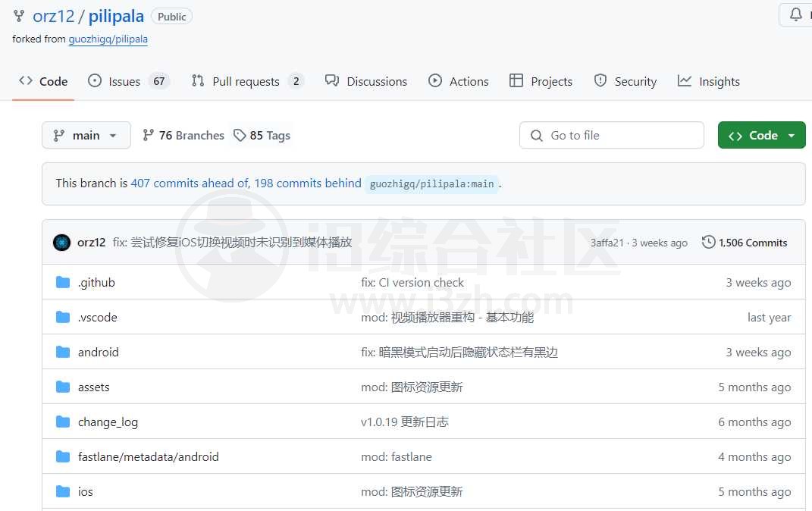Image resolution: width=812 pixels, height=511 pixels.
Task: Click the Security shield icon
Action: pos(600,81)
